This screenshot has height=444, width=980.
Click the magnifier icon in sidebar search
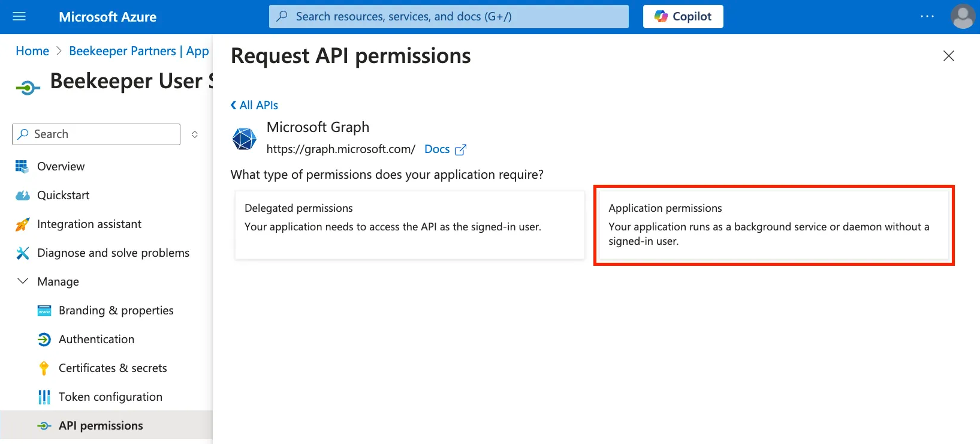[23, 134]
